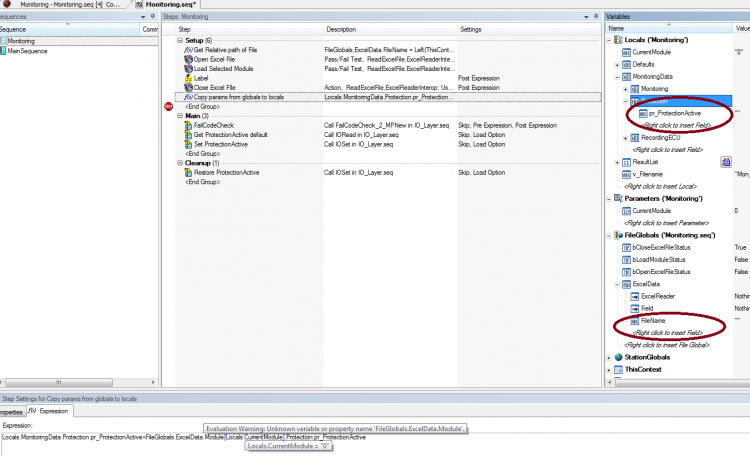Click the Copy params from globals statement icon
Image resolution: width=750 pixels, height=456 pixels.
tap(188, 97)
